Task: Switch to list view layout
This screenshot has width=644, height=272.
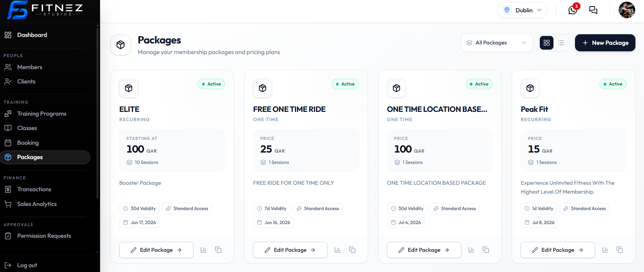Action: [561, 43]
